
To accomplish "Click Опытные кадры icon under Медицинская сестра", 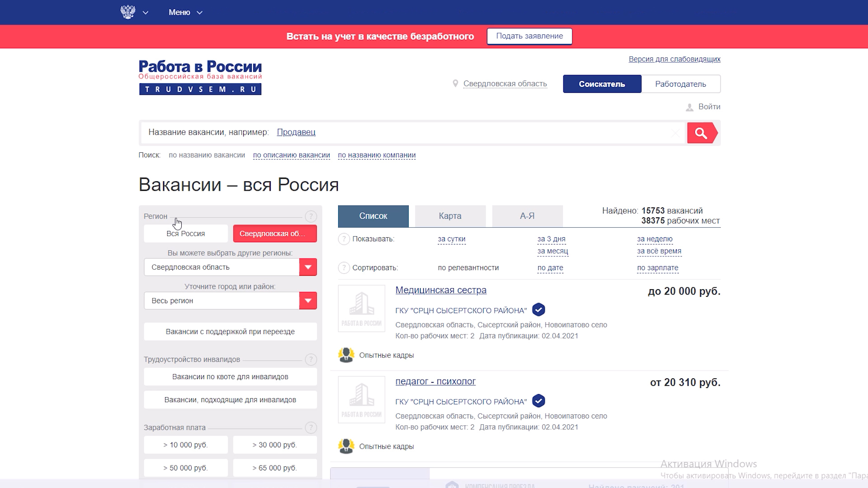I will pos(346,355).
